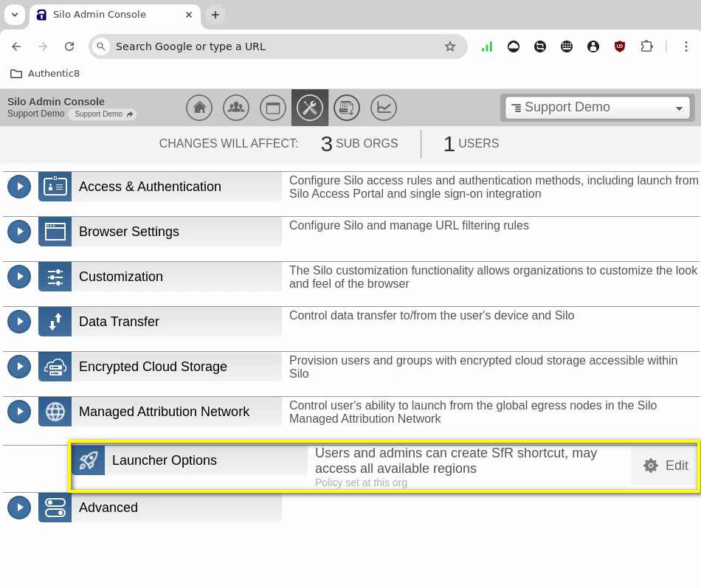Image resolution: width=701 pixels, height=588 pixels.
Task: Click the Managed Attribution Network globe icon
Action: pyautogui.click(x=55, y=412)
